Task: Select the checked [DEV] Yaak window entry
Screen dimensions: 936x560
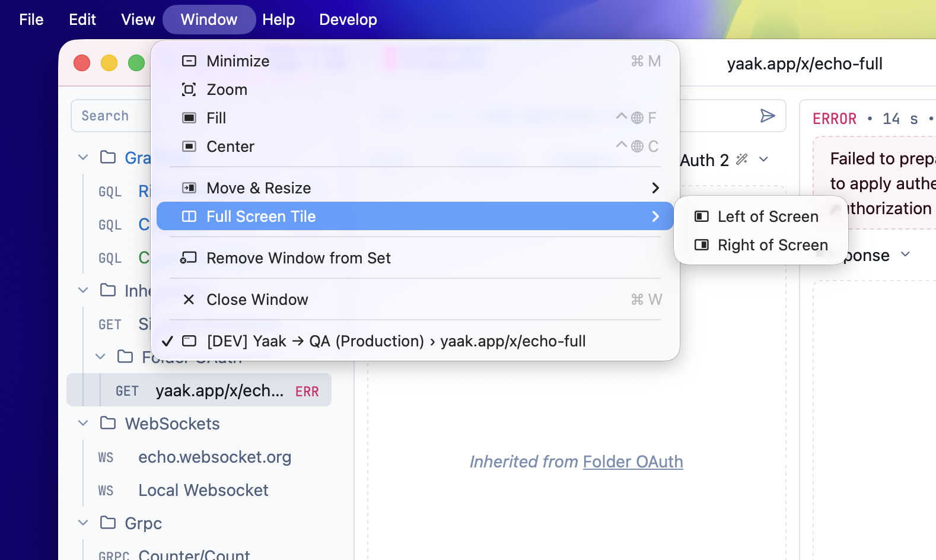Action: pos(415,341)
